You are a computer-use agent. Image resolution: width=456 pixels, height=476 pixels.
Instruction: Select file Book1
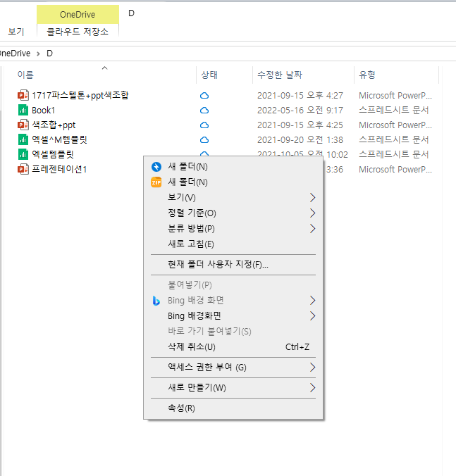coord(43,110)
